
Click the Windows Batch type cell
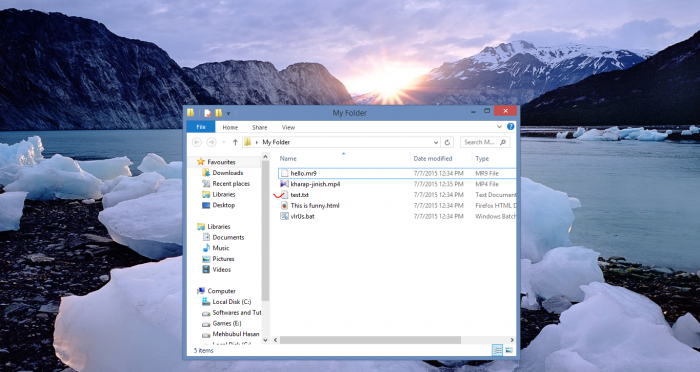click(495, 216)
